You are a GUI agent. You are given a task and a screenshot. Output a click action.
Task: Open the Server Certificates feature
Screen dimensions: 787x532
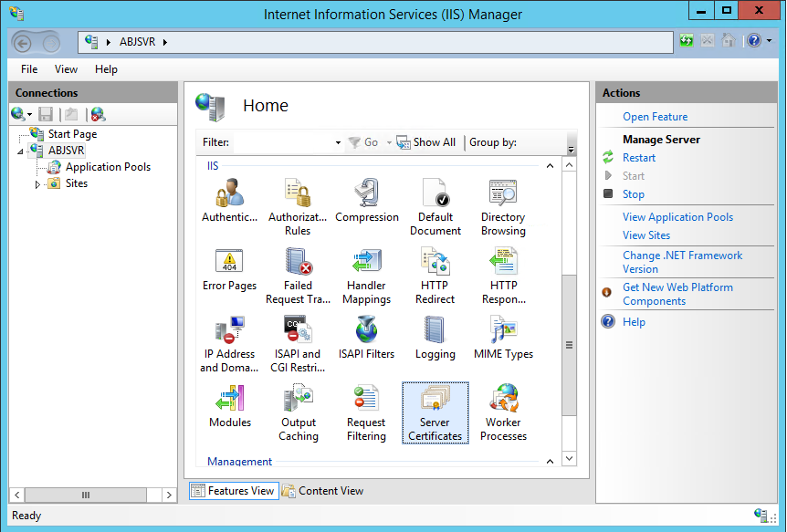(x=435, y=412)
